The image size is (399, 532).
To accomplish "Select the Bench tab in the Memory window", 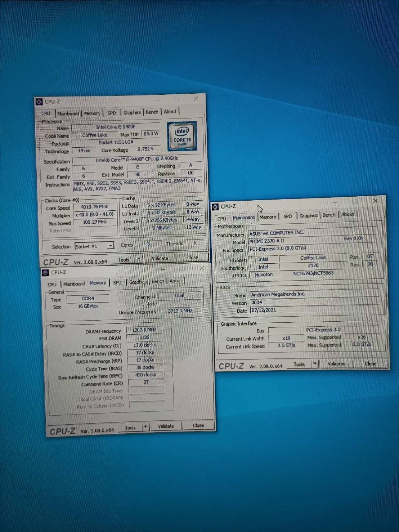I will click(x=158, y=281).
